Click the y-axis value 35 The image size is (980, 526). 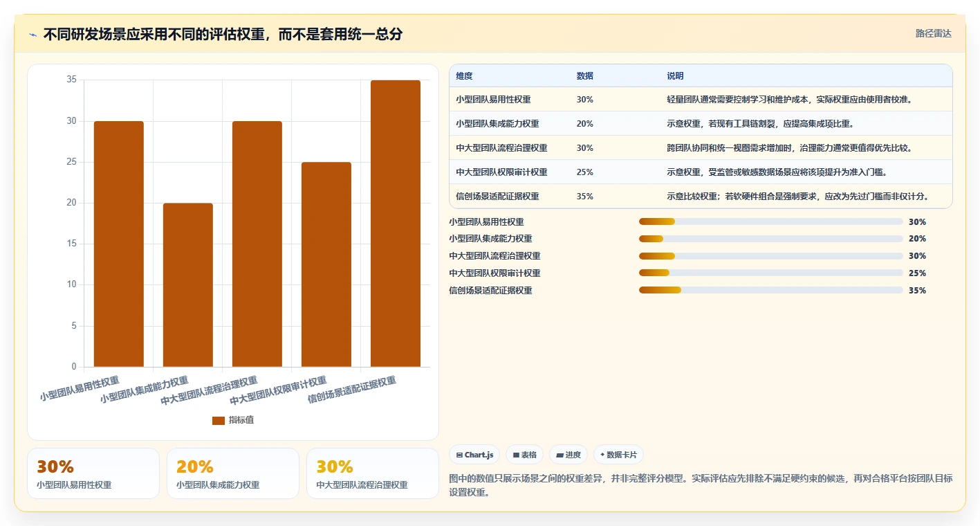pyautogui.click(x=72, y=80)
